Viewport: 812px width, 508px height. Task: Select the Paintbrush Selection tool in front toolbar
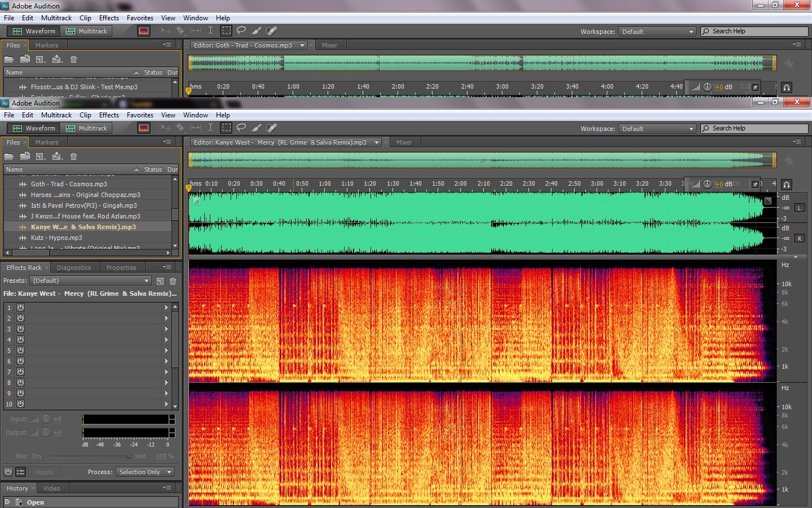pyautogui.click(x=257, y=128)
